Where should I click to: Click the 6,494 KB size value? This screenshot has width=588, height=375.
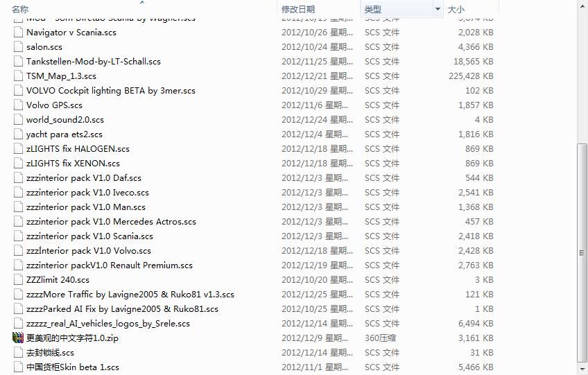coord(476,323)
